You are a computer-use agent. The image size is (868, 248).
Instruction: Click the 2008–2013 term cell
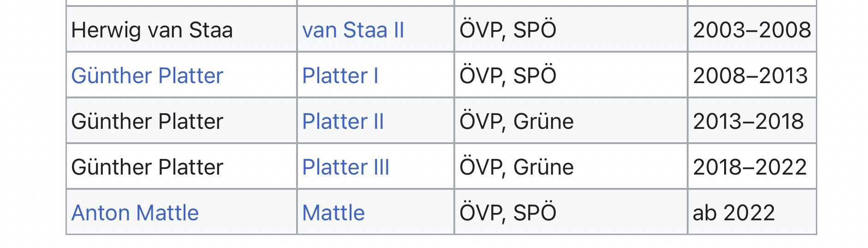coord(750,76)
